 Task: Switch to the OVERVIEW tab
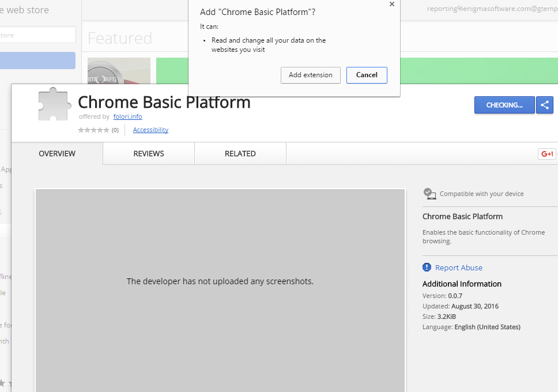(57, 154)
